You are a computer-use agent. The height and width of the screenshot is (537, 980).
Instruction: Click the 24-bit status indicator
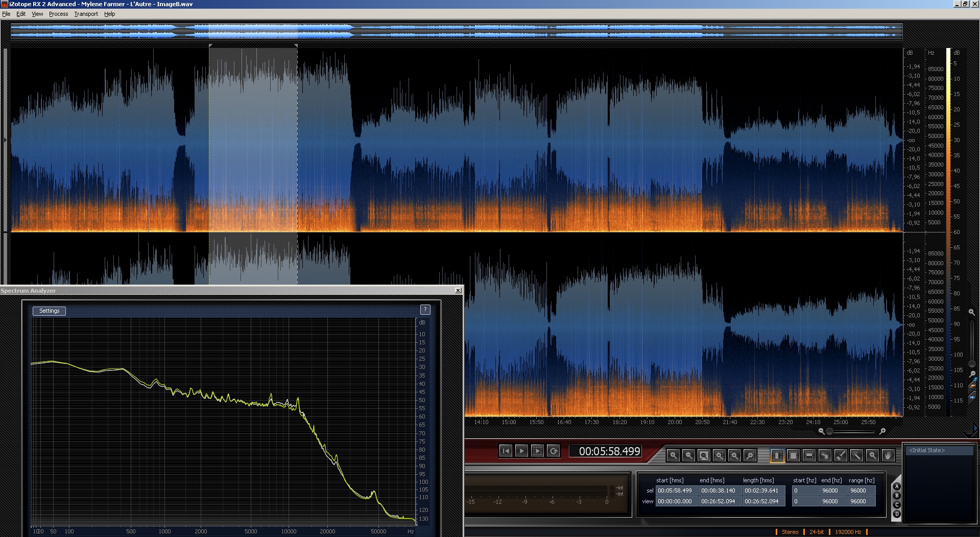coord(816,532)
